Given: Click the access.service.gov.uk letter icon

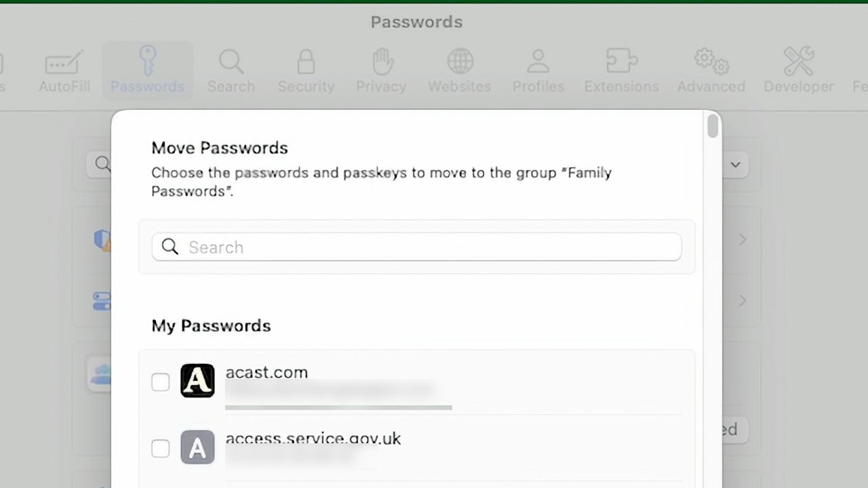Looking at the screenshot, I should [x=197, y=447].
